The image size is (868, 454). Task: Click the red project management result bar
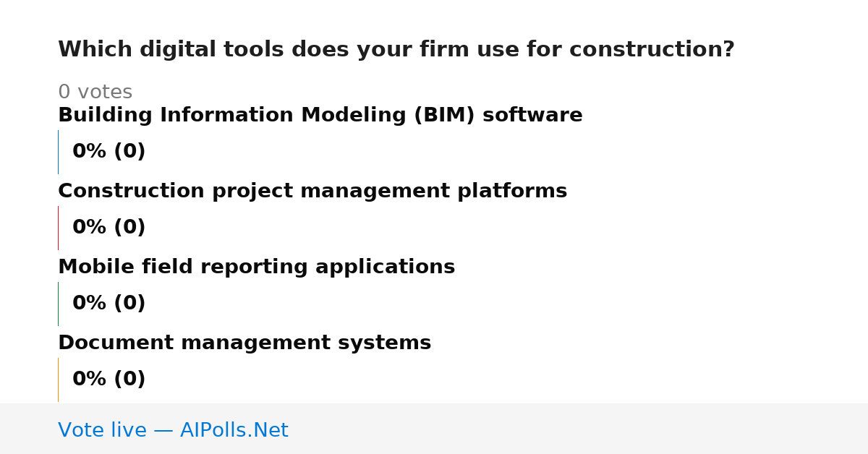(x=58, y=228)
